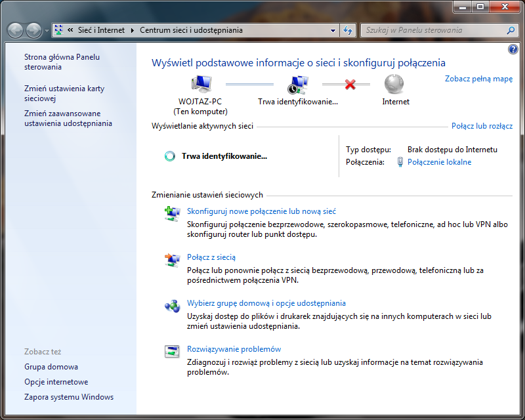Expand the address bar history dropdown

(x=333, y=30)
